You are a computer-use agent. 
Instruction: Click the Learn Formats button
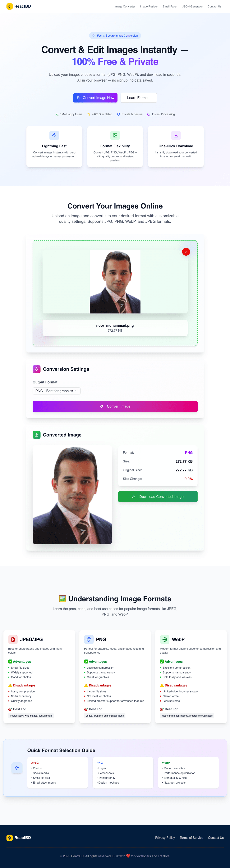pos(139,98)
